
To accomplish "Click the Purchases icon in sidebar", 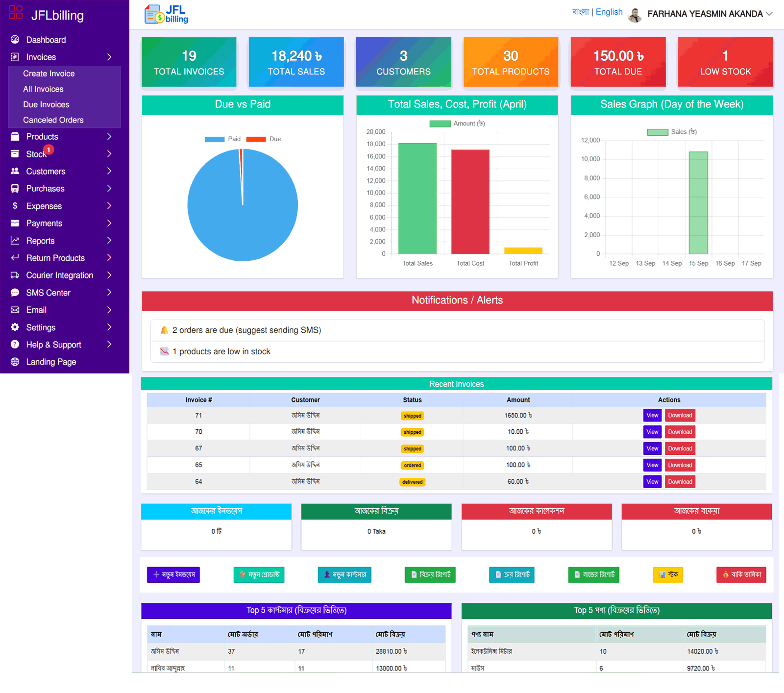I will click(x=15, y=188).
